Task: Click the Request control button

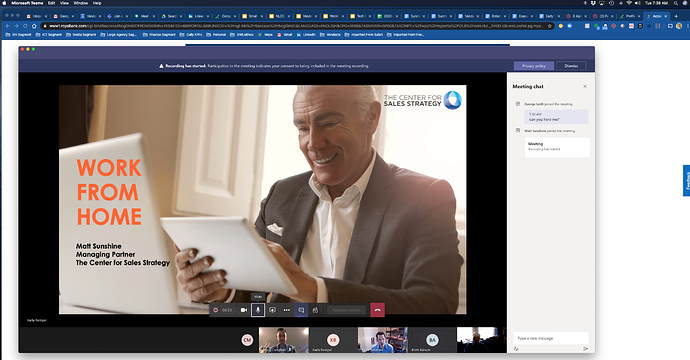Action: point(346,310)
